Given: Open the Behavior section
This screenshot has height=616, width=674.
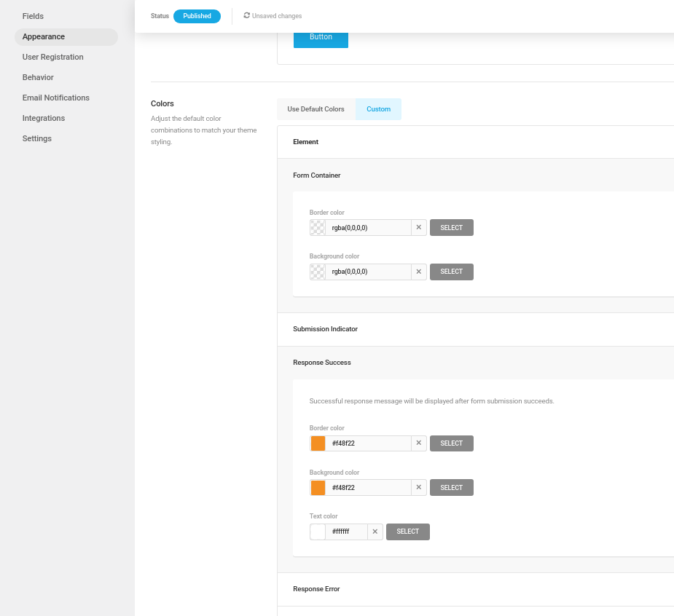Looking at the screenshot, I should click(x=38, y=77).
